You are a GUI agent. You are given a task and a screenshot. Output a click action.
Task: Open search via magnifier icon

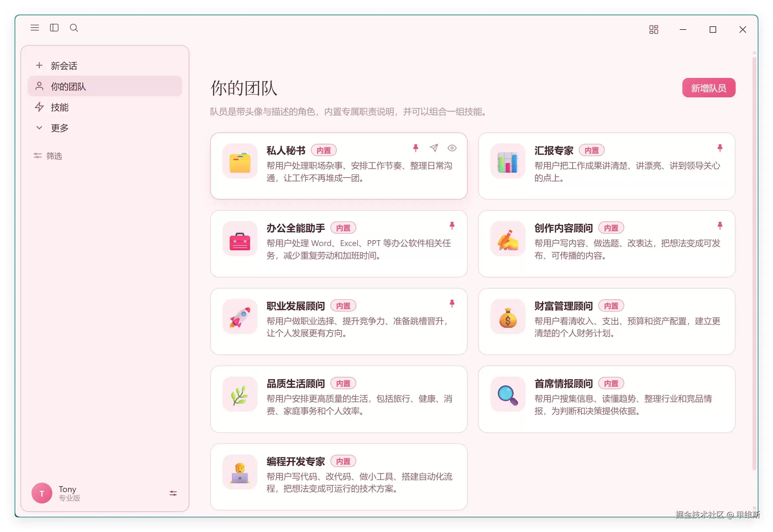tap(74, 28)
